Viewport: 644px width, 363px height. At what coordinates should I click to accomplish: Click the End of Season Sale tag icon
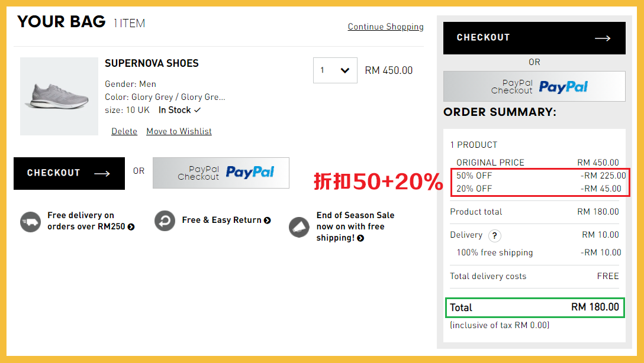click(300, 227)
